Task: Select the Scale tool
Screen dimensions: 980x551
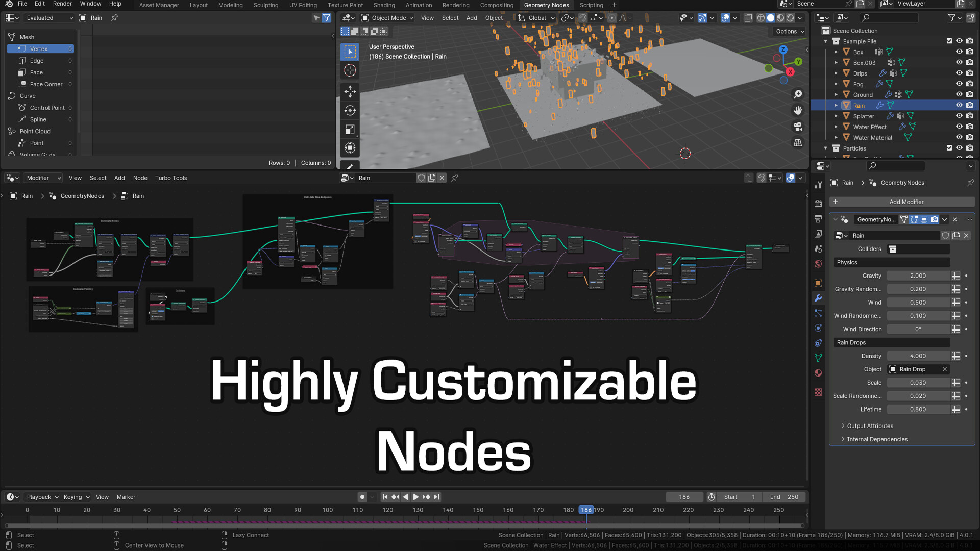Action: (350, 129)
